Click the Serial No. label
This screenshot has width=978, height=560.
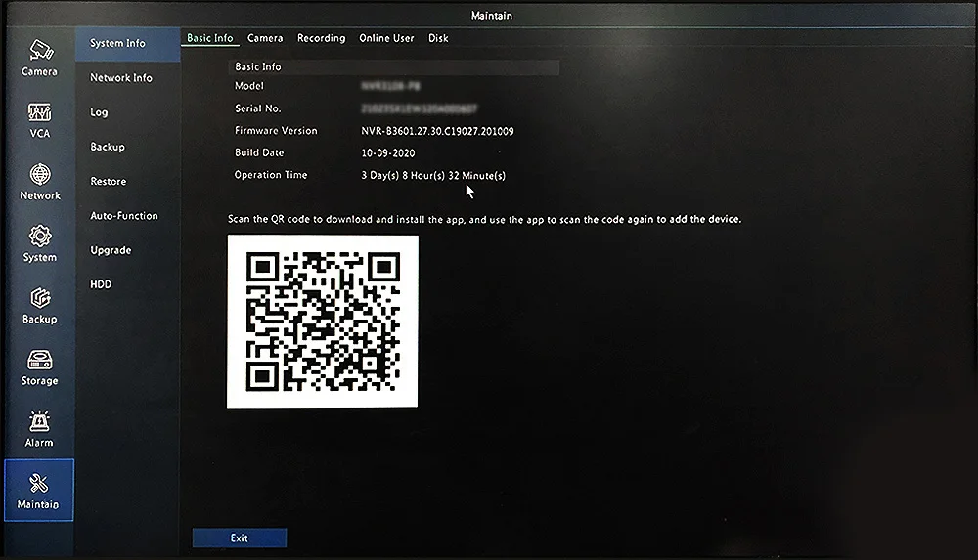[x=257, y=108]
